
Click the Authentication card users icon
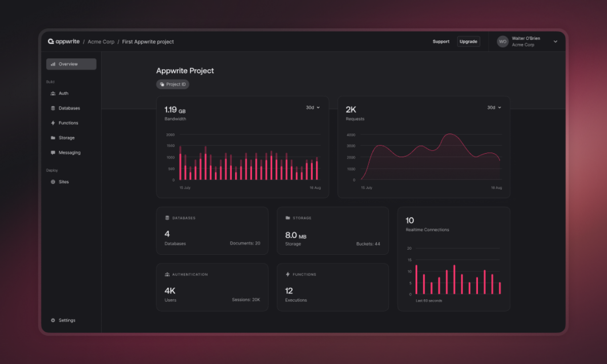click(x=167, y=275)
